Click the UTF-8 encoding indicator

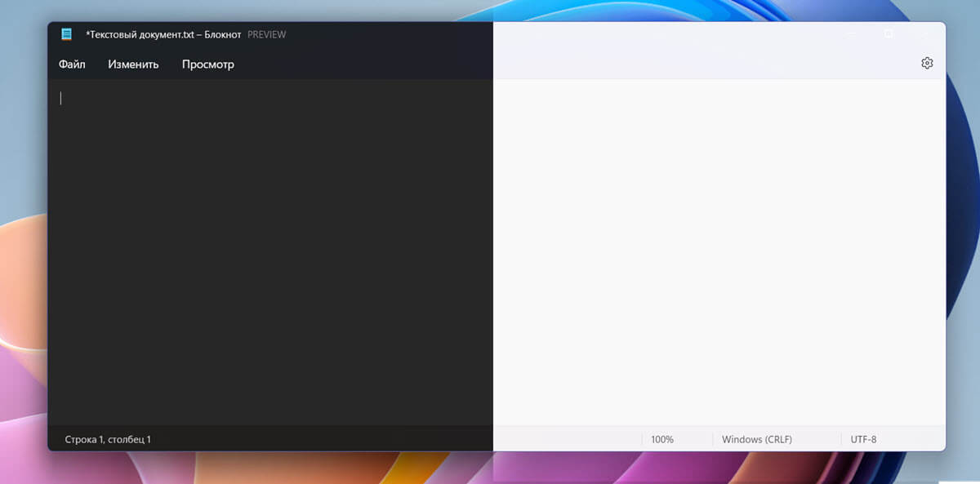point(863,439)
